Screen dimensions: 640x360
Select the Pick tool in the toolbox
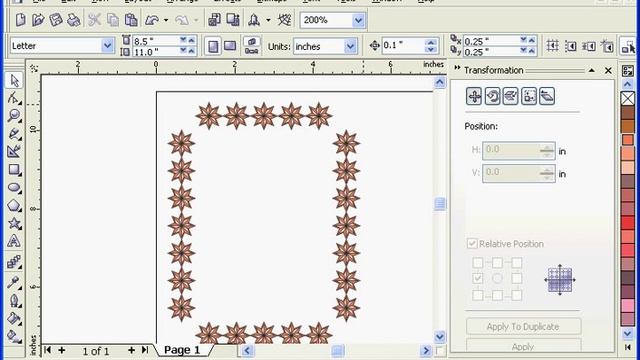[x=14, y=80]
